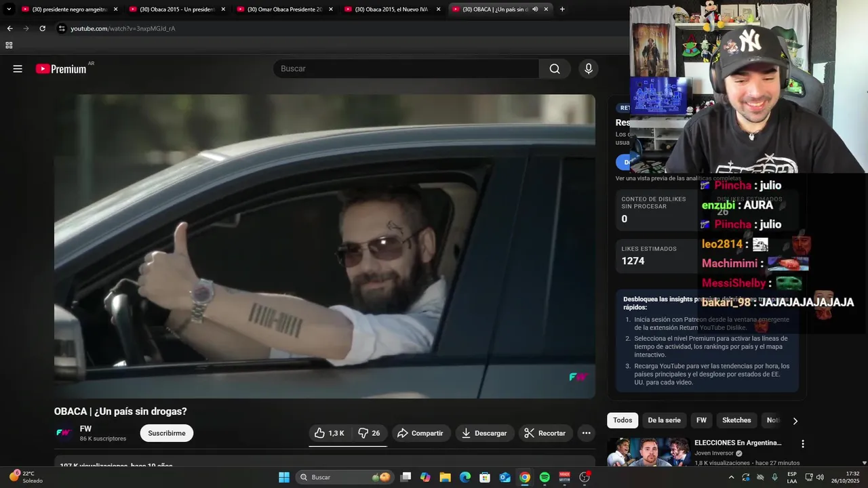868x488 pixels.
Task: Open Spotify from the taskbar
Action: tap(545, 477)
